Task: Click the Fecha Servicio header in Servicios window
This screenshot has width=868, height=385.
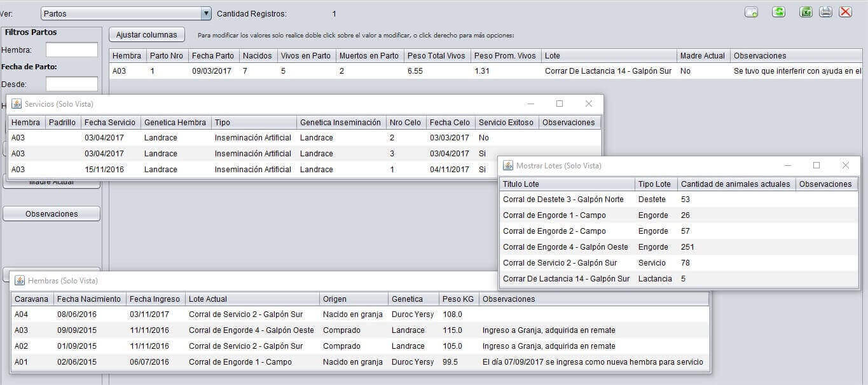Action: tap(111, 123)
